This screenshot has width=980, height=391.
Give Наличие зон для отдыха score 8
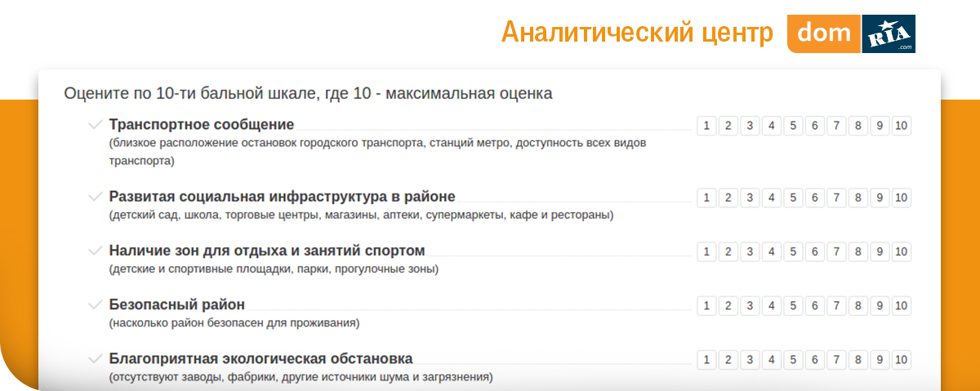coord(857,251)
